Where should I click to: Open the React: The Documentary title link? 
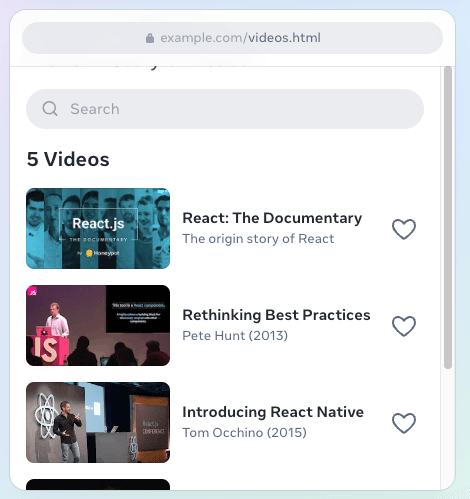[x=272, y=218]
